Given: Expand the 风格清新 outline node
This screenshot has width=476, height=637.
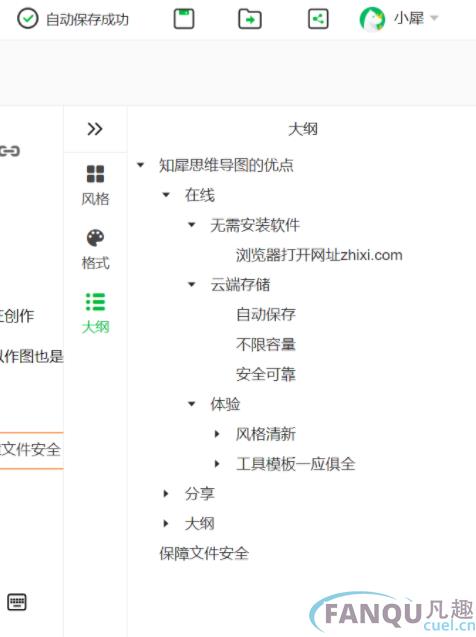Looking at the screenshot, I should pos(217,434).
